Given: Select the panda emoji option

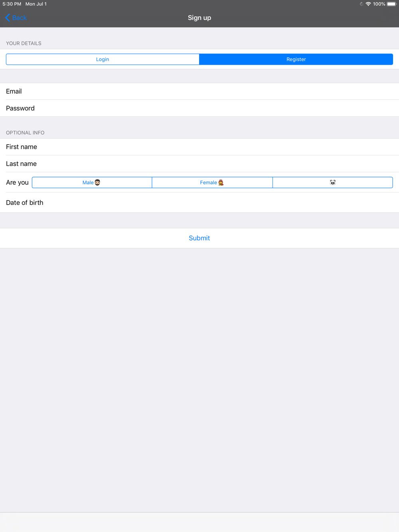Looking at the screenshot, I should [x=333, y=182].
